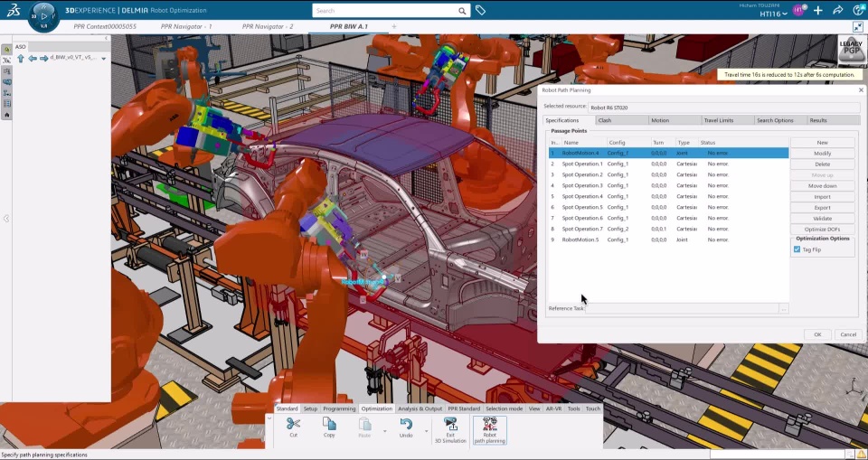Click the Legacy PGP icon
The width and height of the screenshot is (868, 460).
pos(852,51)
